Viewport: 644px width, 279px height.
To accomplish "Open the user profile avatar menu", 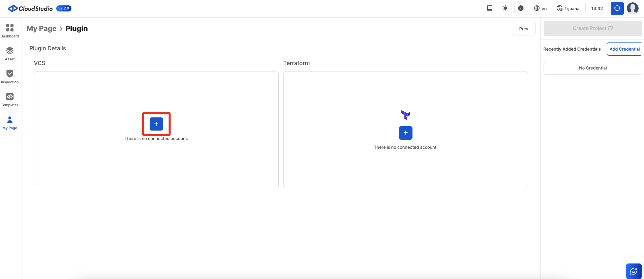I will click(633, 8).
